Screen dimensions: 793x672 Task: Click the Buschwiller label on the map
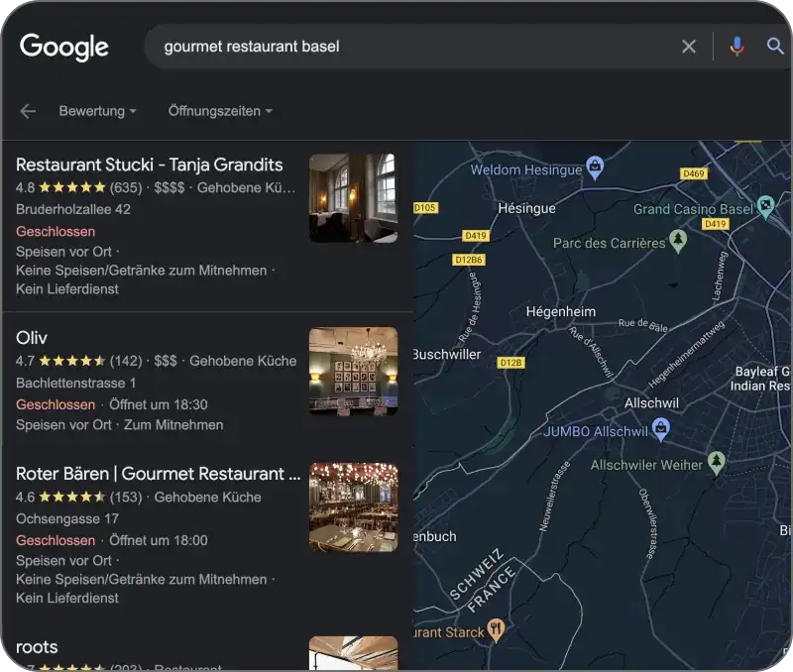pos(447,354)
